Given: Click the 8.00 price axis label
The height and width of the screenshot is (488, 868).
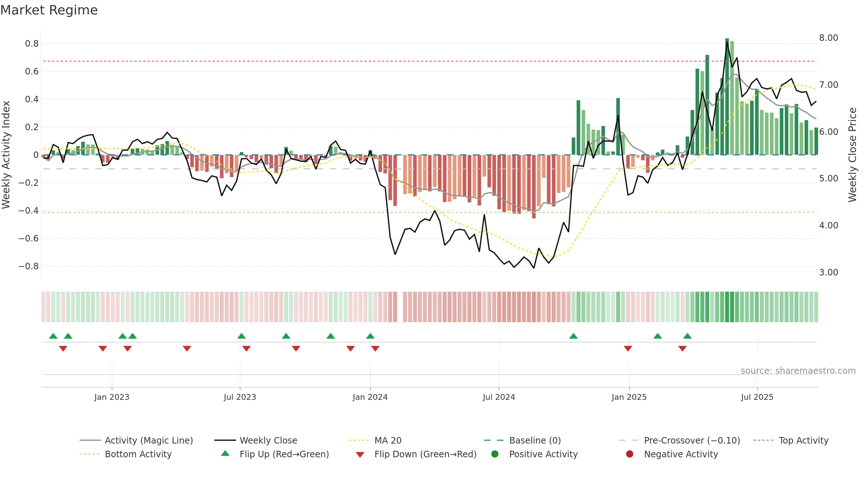Looking at the screenshot, I should (829, 38).
